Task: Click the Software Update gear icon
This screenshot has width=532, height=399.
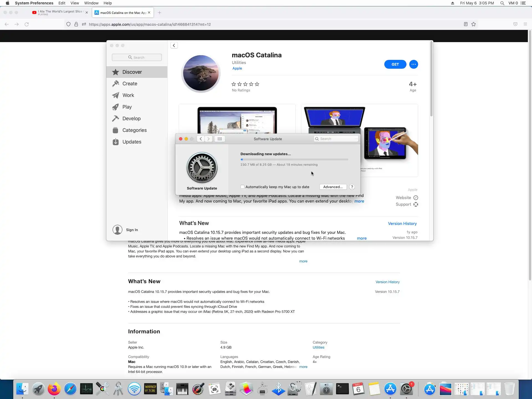Action: click(x=202, y=168)
